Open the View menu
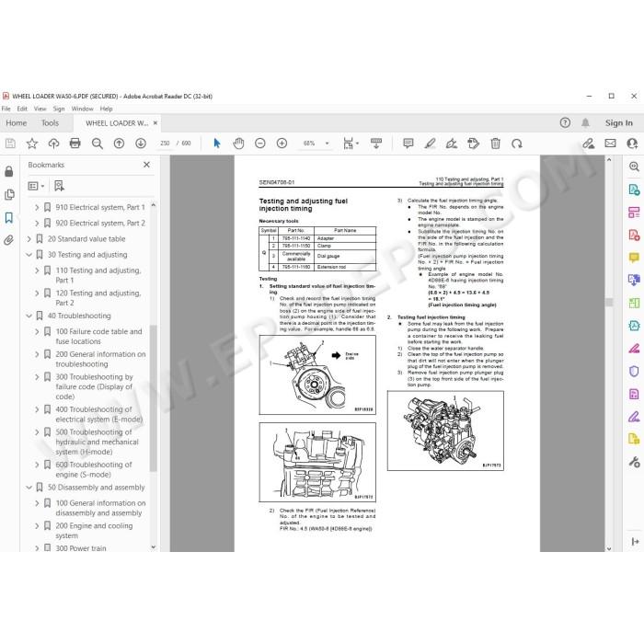The height and width of the screenshot is (644, 644). tap(40, 109)
